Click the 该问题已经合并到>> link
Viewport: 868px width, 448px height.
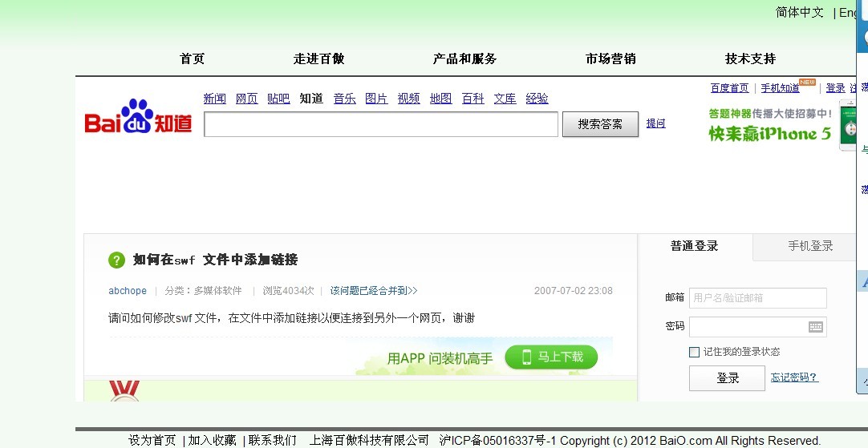click(374, 291)
